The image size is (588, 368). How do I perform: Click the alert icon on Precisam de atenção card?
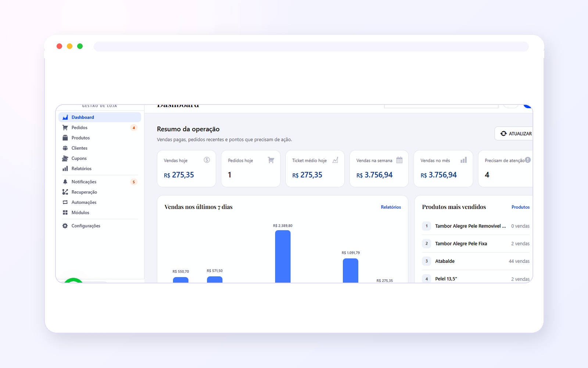pos(528,160)
